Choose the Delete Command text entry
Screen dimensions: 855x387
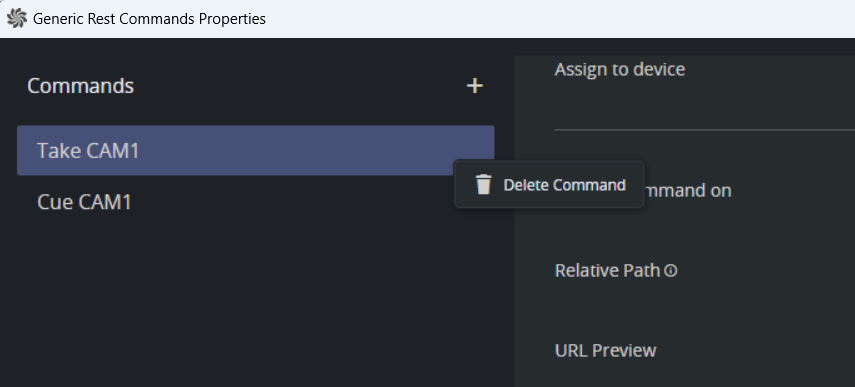pyautogui.click(x=564, y=185)
